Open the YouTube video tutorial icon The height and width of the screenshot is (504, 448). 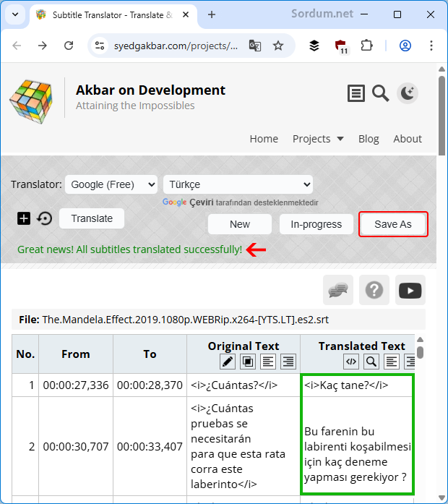tap(410, 290)
